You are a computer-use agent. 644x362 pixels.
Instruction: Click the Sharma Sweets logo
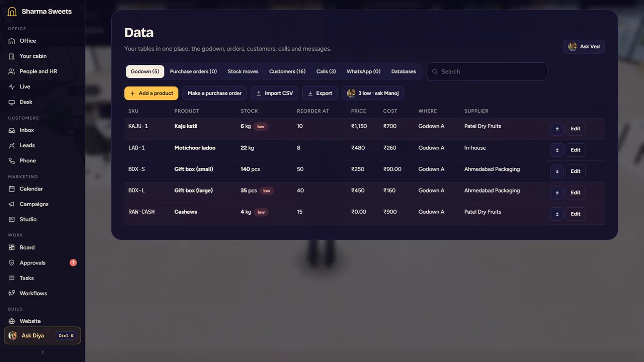coord(40,12)
